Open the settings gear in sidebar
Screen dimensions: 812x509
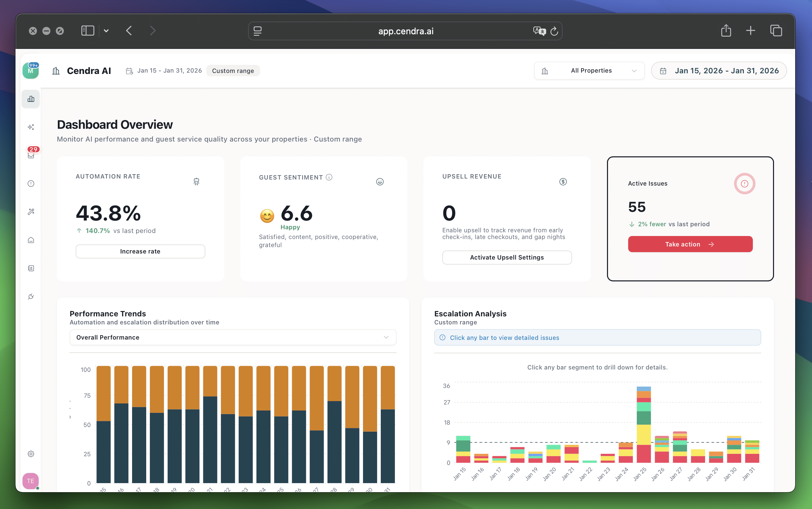pos(31,454)
